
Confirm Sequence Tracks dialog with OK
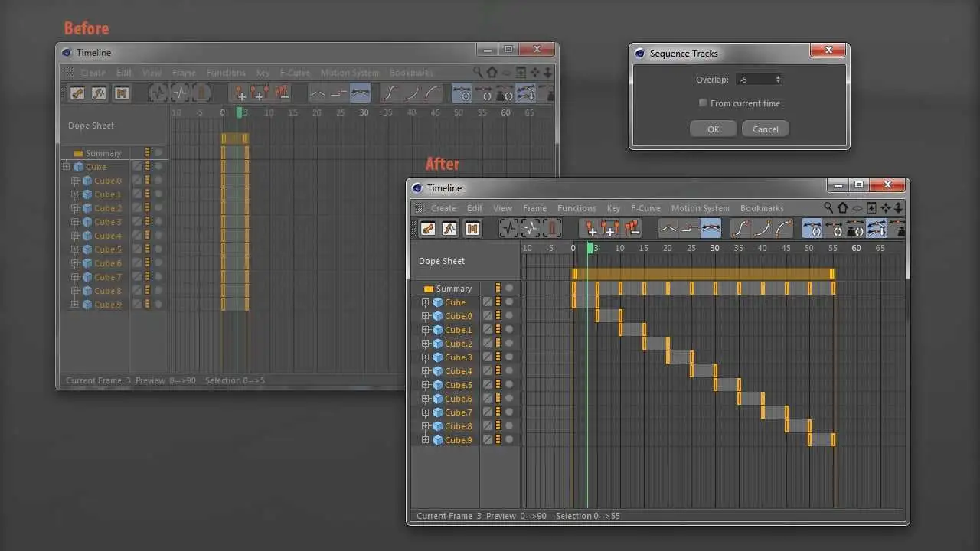[x=713, y=129]
